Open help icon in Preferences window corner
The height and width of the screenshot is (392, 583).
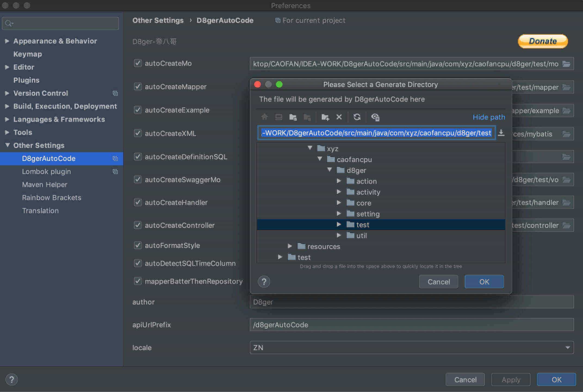coord(11,380)
